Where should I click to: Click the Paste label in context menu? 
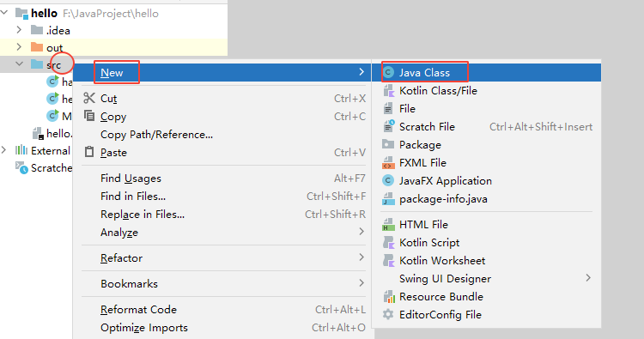pos(113,153)
